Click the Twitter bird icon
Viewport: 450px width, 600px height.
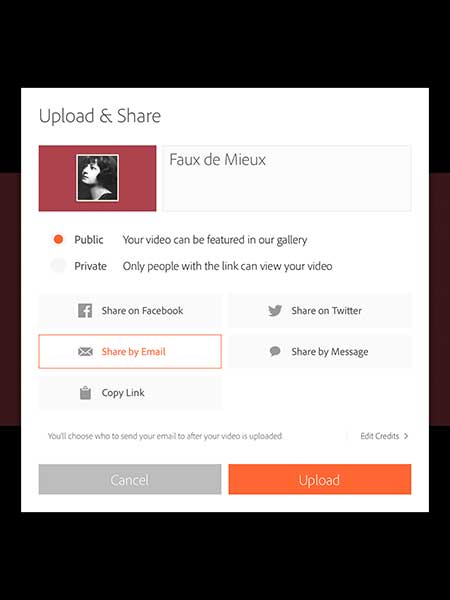[275, 310]
